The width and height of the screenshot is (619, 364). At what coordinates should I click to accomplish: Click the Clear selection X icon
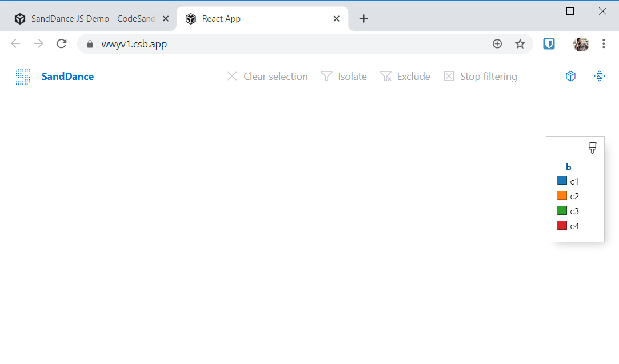point(232,75)
